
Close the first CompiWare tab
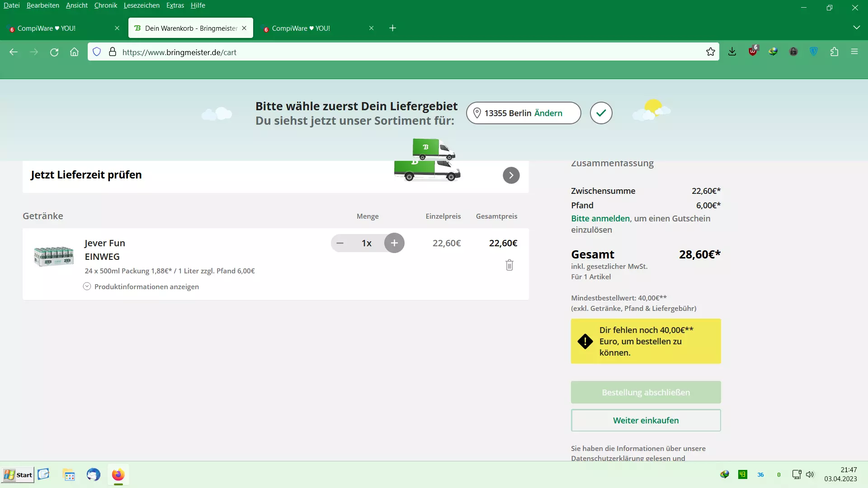117,28
